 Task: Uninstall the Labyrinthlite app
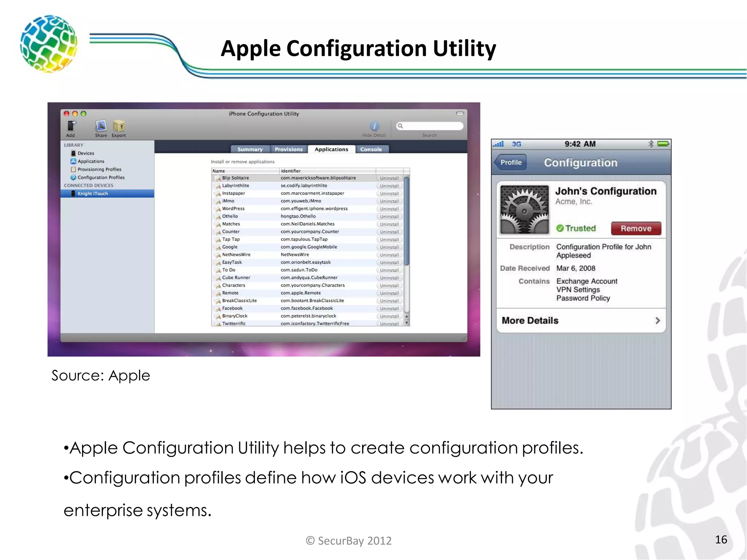click(389, 186)
